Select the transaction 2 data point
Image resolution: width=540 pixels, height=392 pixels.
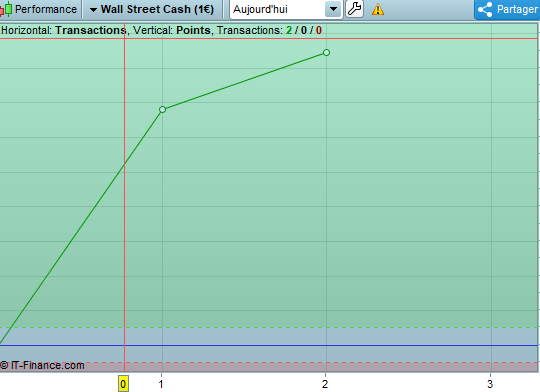click(326, 52)
